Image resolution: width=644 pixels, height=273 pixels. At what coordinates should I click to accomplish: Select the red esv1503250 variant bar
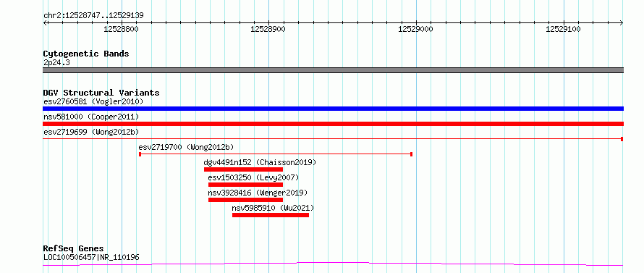tap(245, 185)
